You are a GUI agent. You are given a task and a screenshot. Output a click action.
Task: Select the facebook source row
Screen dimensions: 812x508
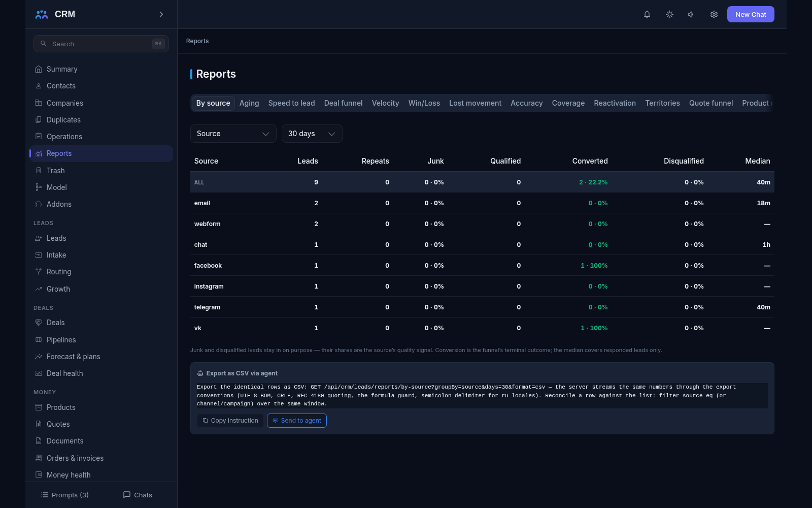482,265
